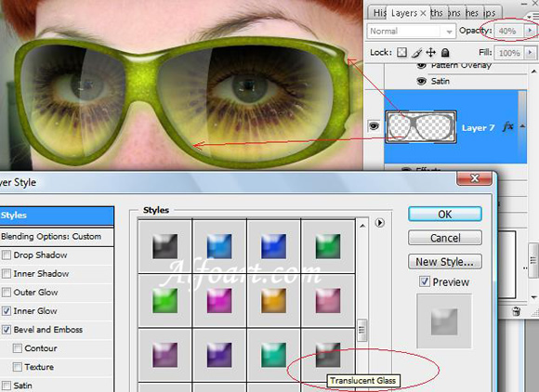Click the New Style... button
This screenshot has height=392, width=539.
coord(445,262)
